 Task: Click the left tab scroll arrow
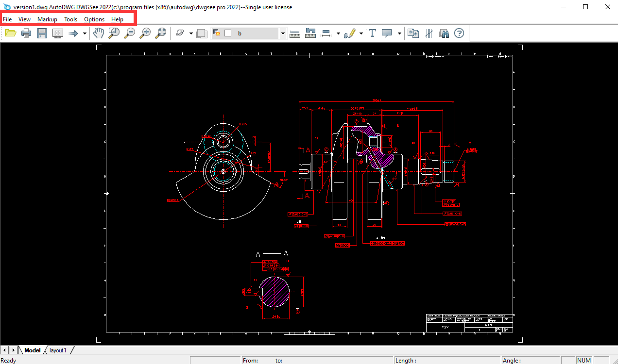[x=4, y=350]
